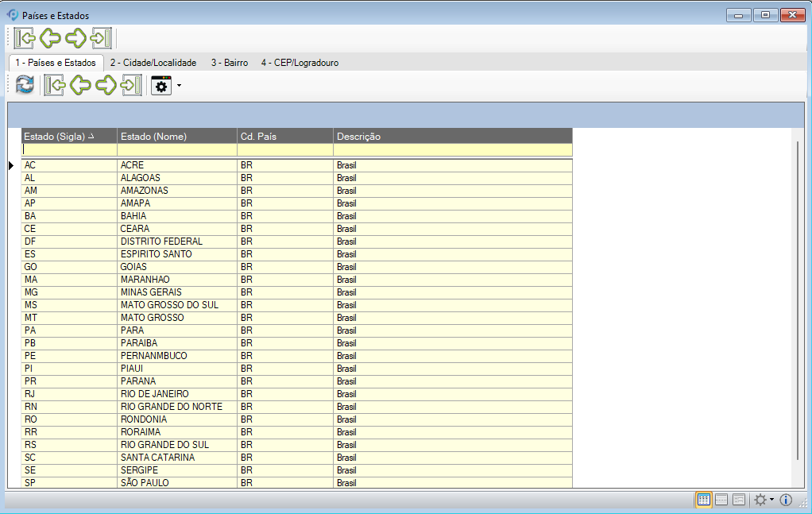Switch to the 2 - Cidade/Localidade tab
The height and width of the screenshot is (514, 812).
(153, 62)
